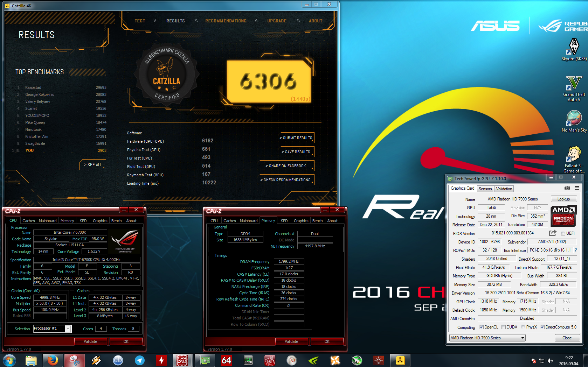
Task: Open the Skyrim (SKSE) desktop shortcut
Action: (x=574, y=50)
